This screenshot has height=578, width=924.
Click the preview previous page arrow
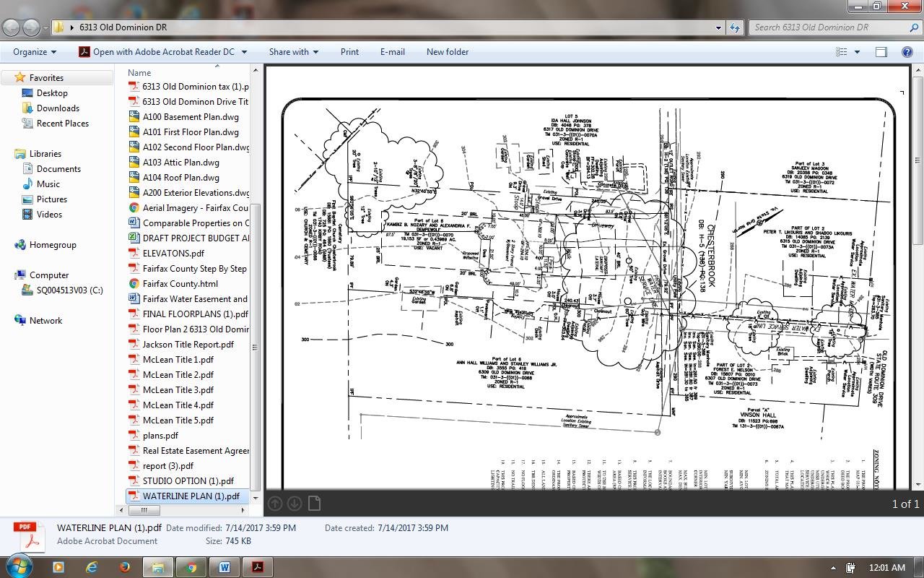pyautogui.click(x=274, y=504)
